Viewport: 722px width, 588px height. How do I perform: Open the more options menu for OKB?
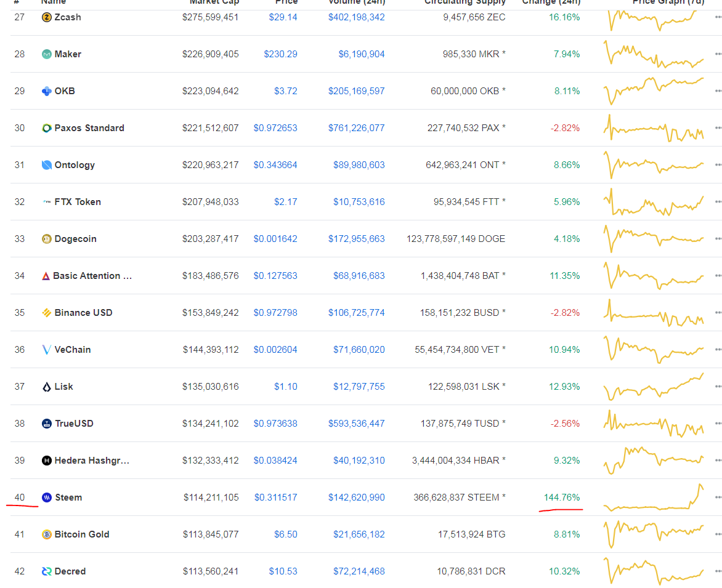718,91
